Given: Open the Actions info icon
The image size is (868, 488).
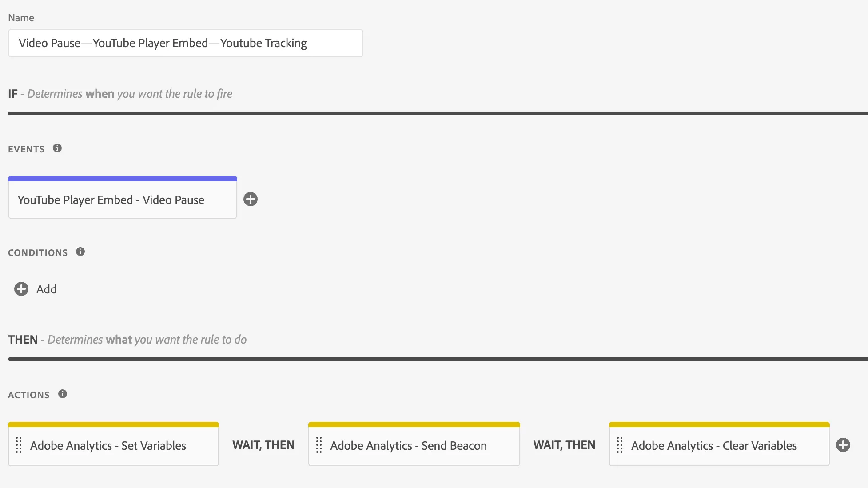Looking at the screenshot, I should point(63,394).
